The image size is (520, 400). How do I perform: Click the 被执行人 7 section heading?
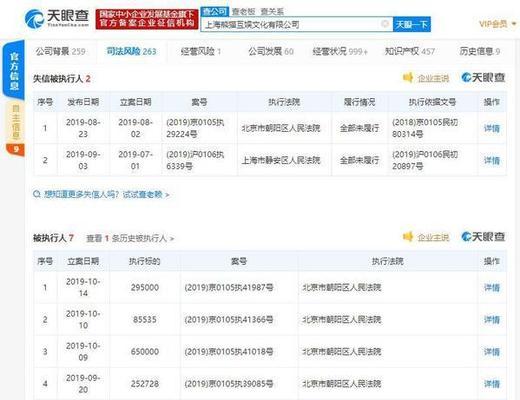point(53,238)
